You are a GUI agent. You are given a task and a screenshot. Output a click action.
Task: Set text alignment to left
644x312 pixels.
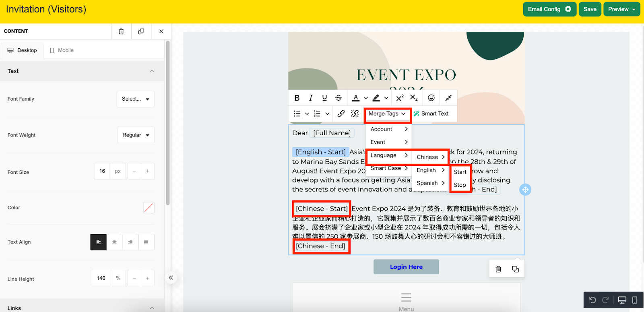tap(98, 242)
